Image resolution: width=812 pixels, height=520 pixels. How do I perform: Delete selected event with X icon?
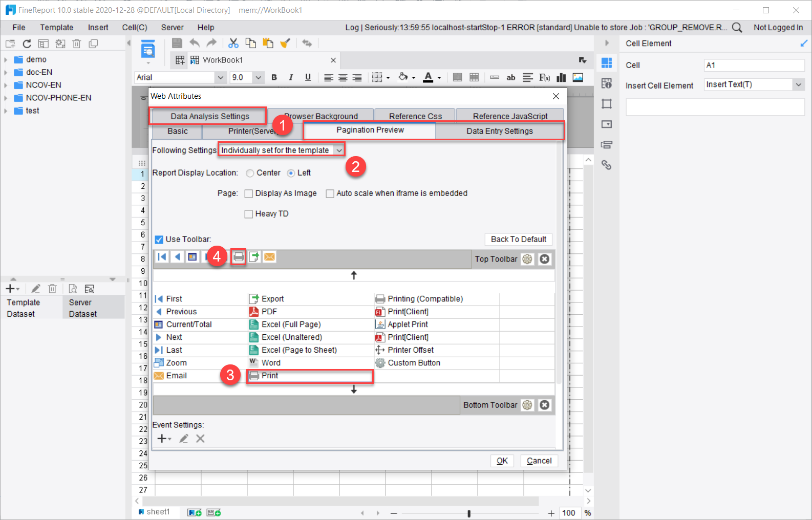pyautogui.click(x=200, y=439)
